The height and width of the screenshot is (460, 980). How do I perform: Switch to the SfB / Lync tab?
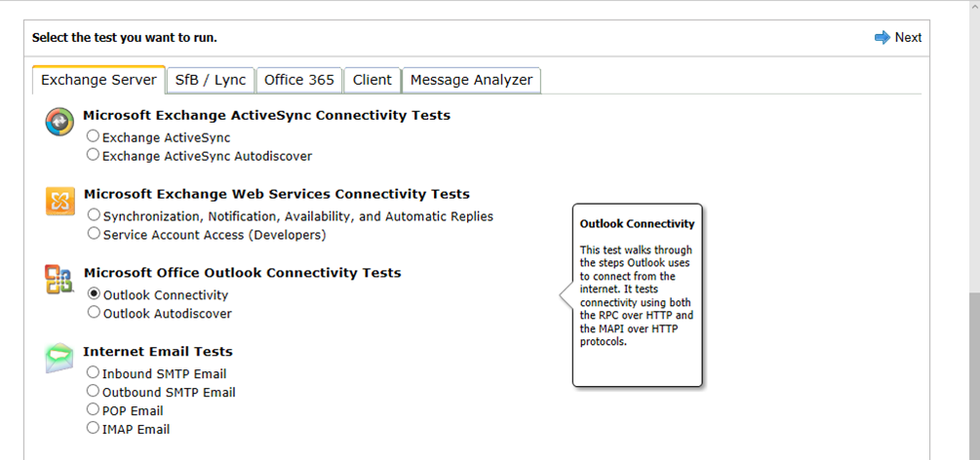(x=211, y=80)
